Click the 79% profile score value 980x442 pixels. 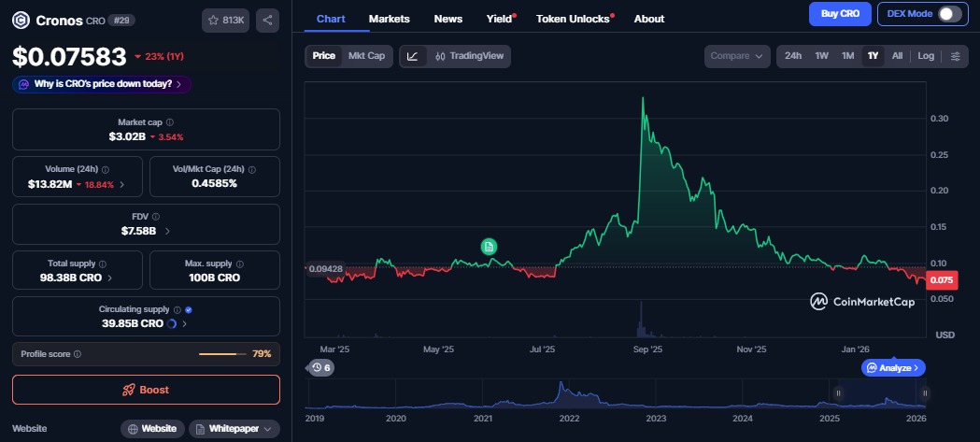click(262, 354)
